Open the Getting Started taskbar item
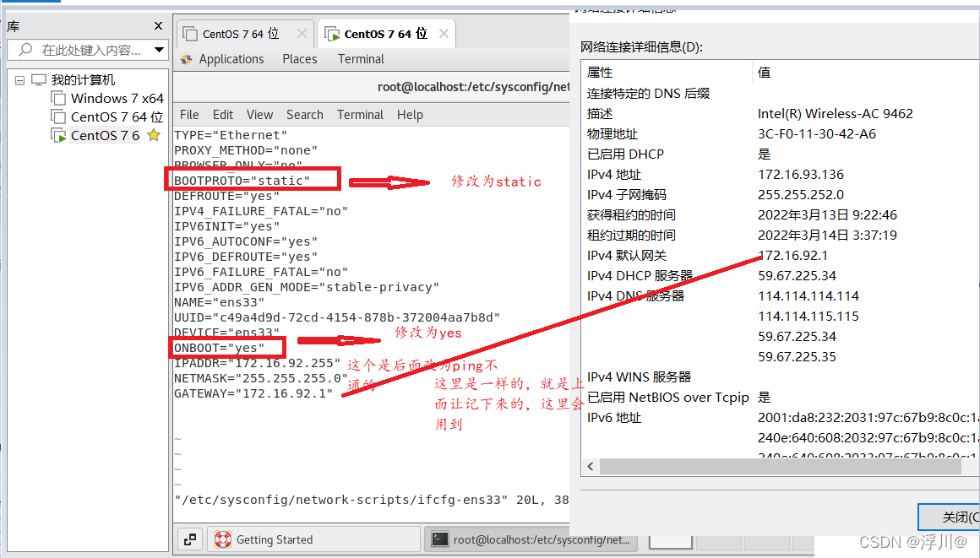This screenshot has height=558, width=980. coord(313,539)
